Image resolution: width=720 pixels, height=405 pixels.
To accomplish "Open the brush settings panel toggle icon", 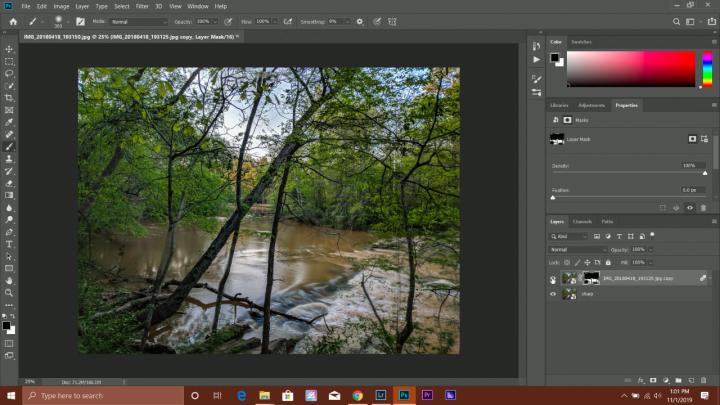I will click(80, 22).
